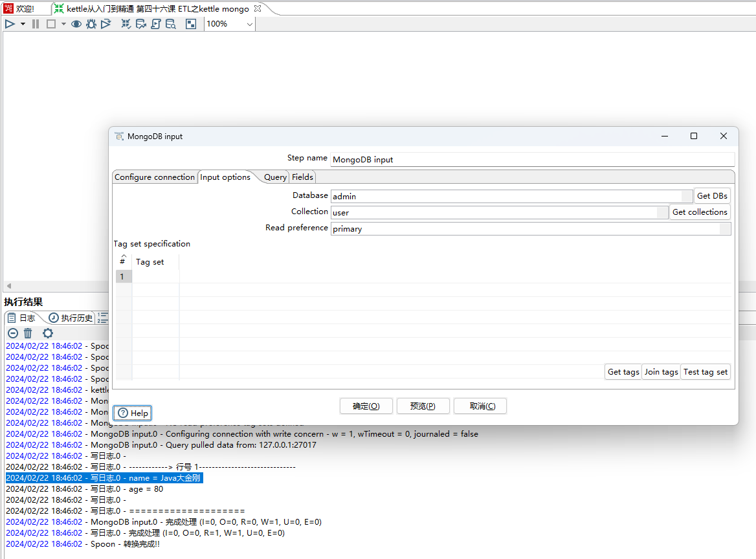Explore the database with the magnifier icon

pos(170,24)
